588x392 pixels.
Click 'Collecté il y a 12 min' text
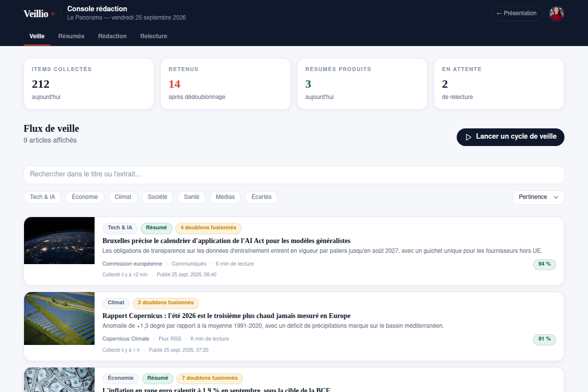[125, 274]
